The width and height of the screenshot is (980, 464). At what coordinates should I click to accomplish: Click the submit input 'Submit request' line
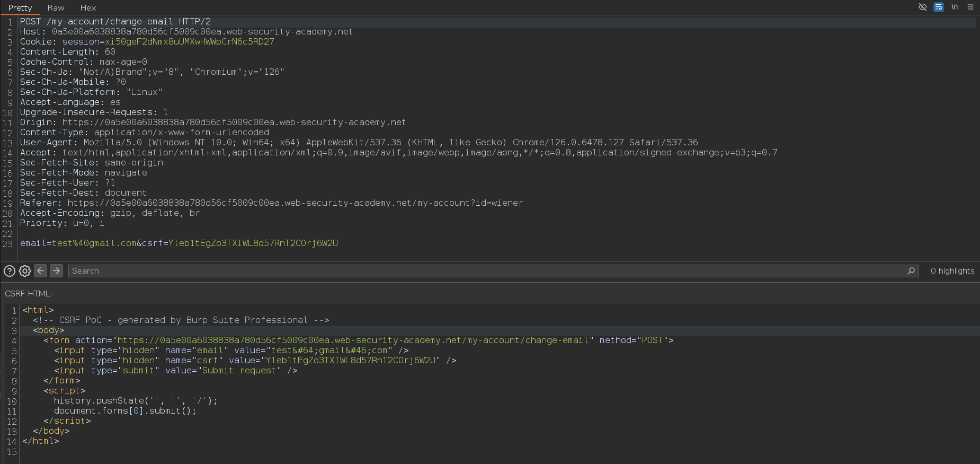pyautogui.click(x=176, y=371)
